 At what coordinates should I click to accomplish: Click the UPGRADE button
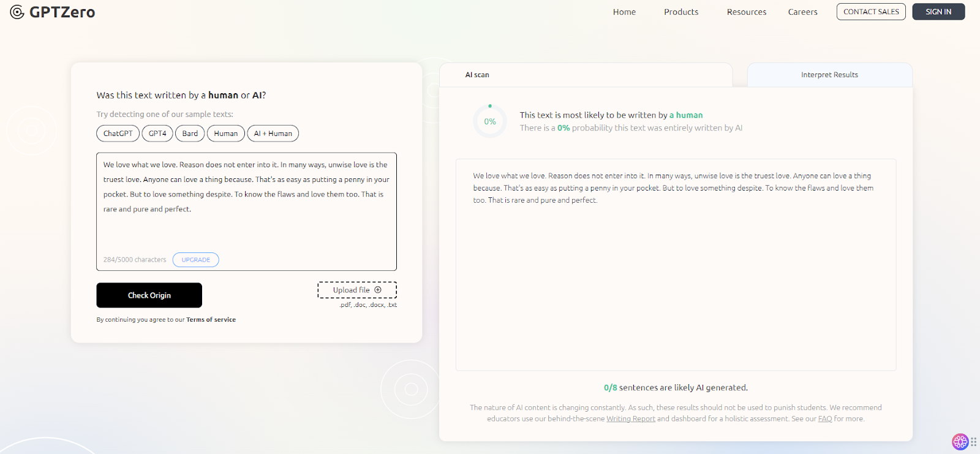[x=196, y=260]
